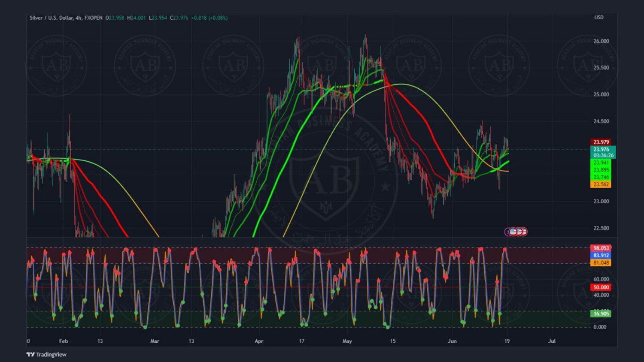The height and width of the screenshot is (362, 644).
Task: Click the green 23.746 indicator label
Action: [x=601, y=177]
